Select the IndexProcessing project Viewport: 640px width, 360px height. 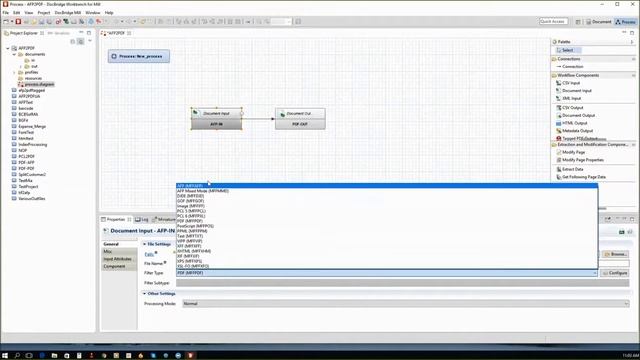click(x=32, y=144)
